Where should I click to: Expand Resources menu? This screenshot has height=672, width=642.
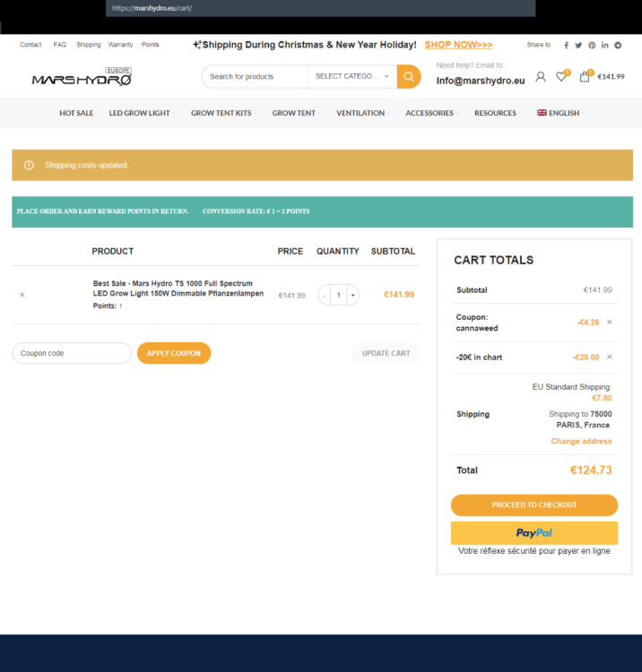498,113
